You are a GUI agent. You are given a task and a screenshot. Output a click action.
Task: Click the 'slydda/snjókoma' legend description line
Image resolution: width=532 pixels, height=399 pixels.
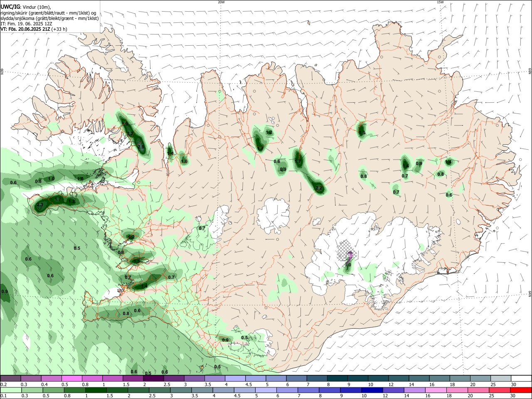(x=49, y=18)
